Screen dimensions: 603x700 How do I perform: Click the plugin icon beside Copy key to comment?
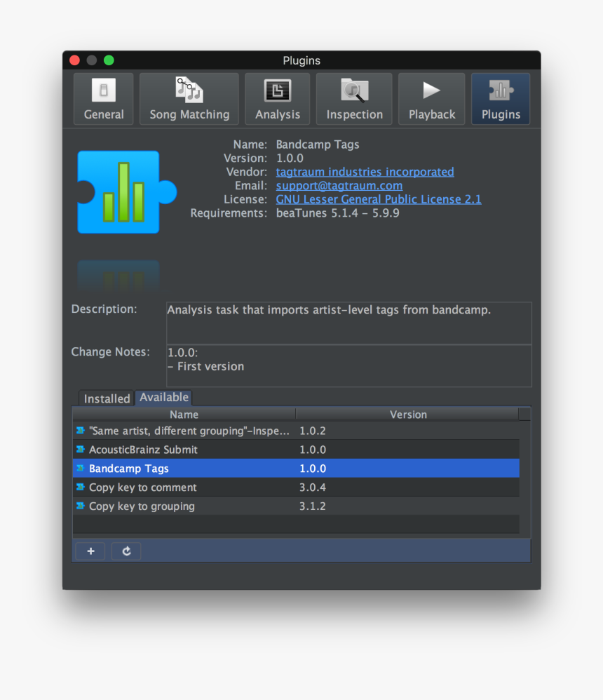click(x=81, y=487)
